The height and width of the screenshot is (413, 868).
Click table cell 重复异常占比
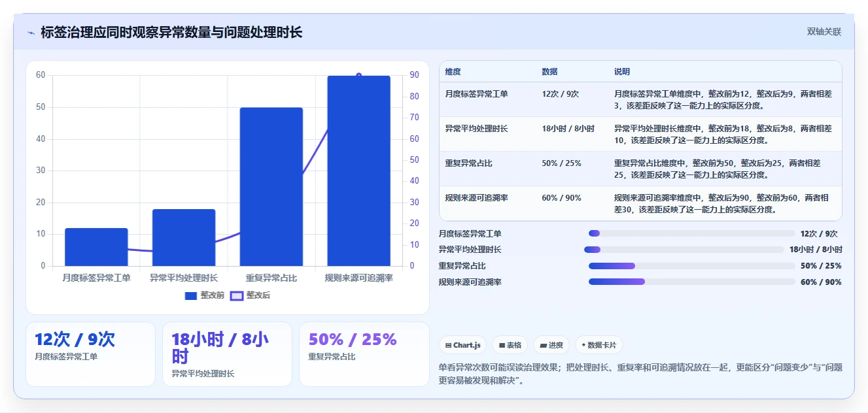468,163
